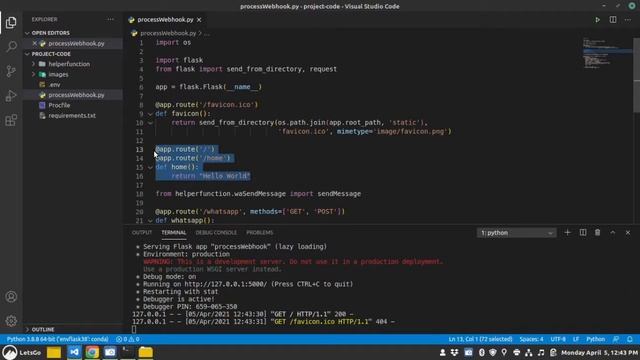
Task: Click Bluetooth icon in system tray
Action: click(482, 352)
